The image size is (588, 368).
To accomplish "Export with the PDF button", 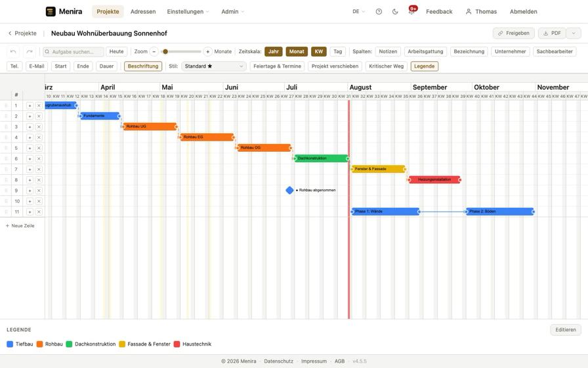I will (x=552, y=33).
